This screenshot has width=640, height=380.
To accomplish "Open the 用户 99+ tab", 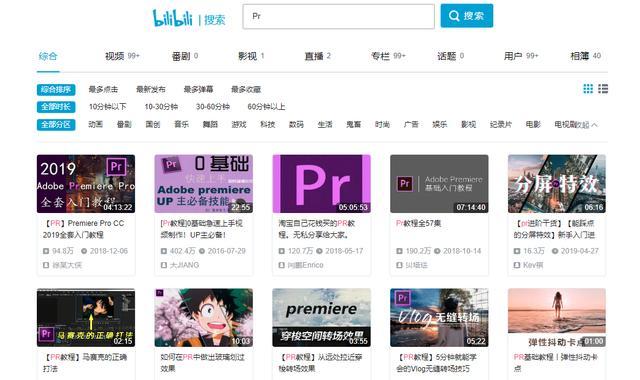I will [x=521, y=56].
